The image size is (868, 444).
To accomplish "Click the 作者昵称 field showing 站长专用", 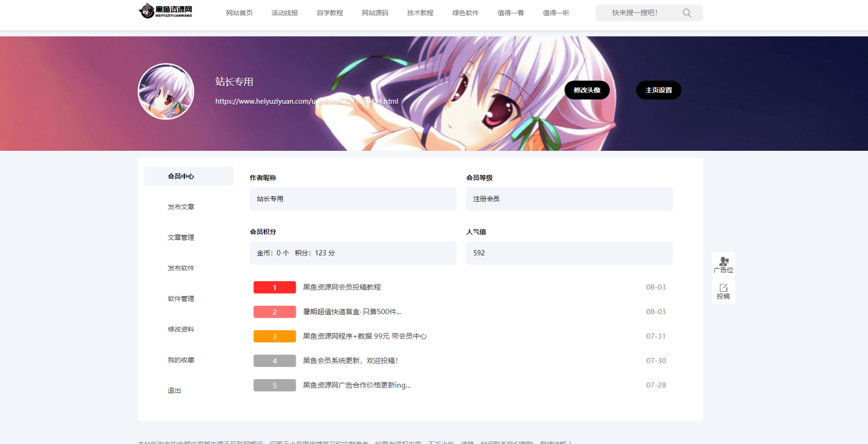I will pyautogui.click(x=353, y=199).
